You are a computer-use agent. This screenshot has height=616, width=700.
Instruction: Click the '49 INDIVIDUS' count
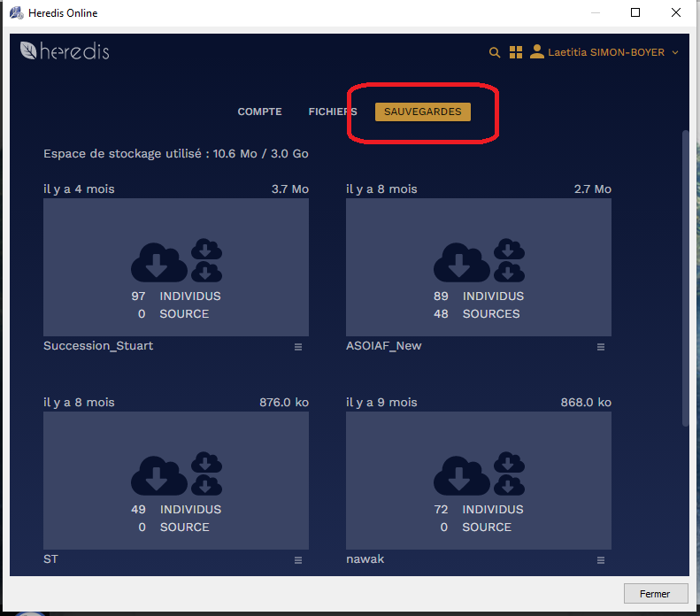176,510
